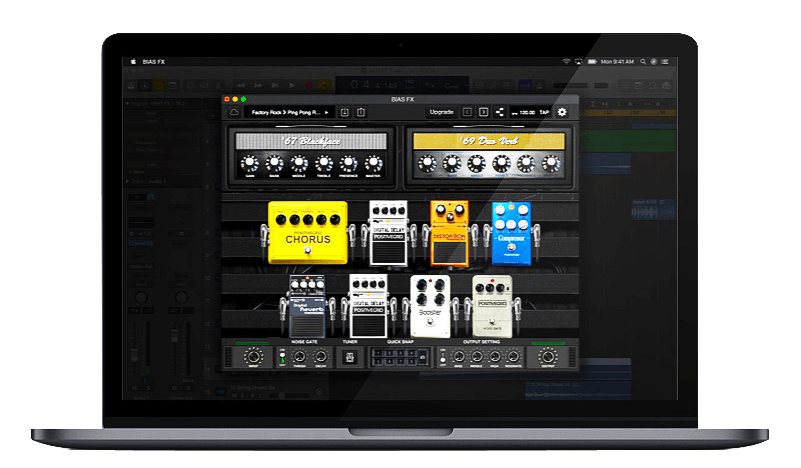
Task: Toggle the Output Setting on/off switch
Action: [443, 357]
